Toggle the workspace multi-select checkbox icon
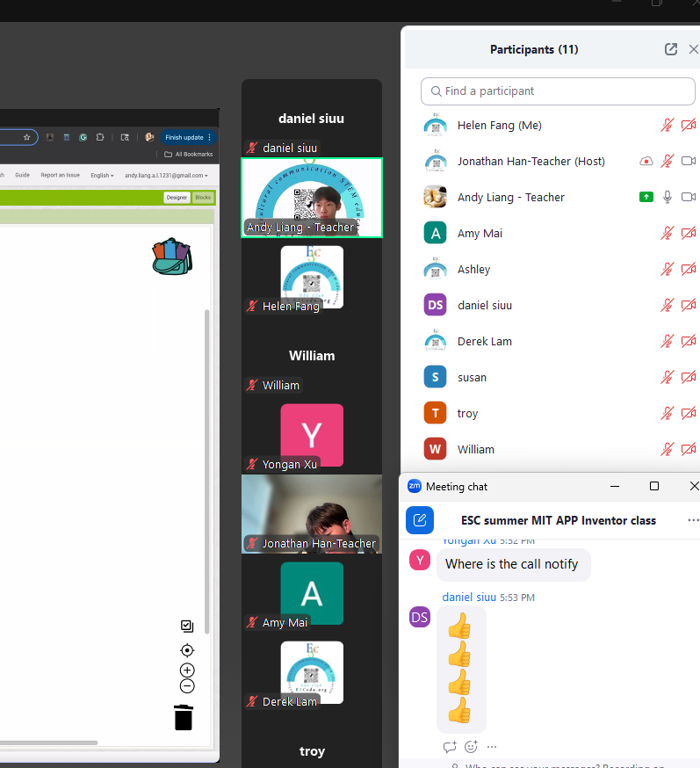 [x=187, y=626]
